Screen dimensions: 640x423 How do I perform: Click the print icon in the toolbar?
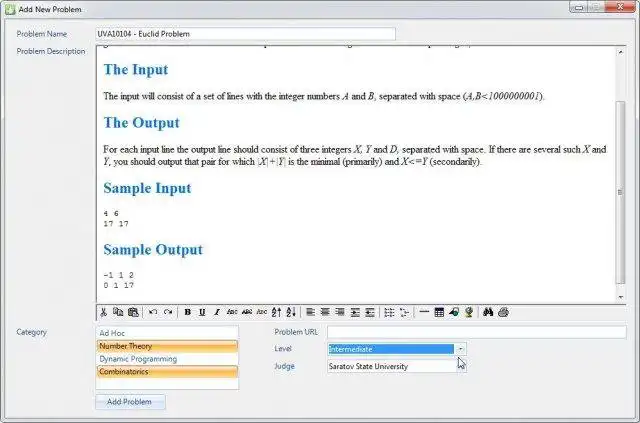[503, 312]
